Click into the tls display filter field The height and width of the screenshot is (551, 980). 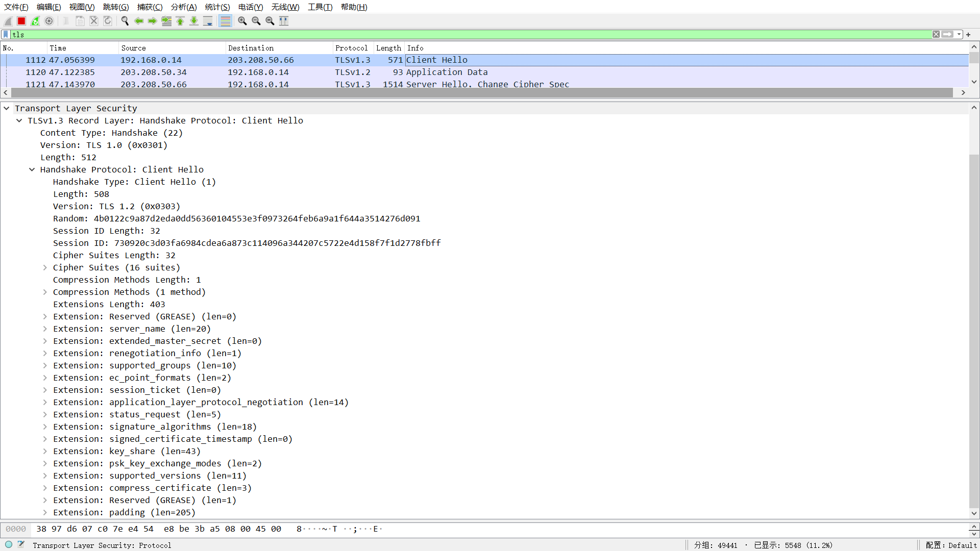459,34
